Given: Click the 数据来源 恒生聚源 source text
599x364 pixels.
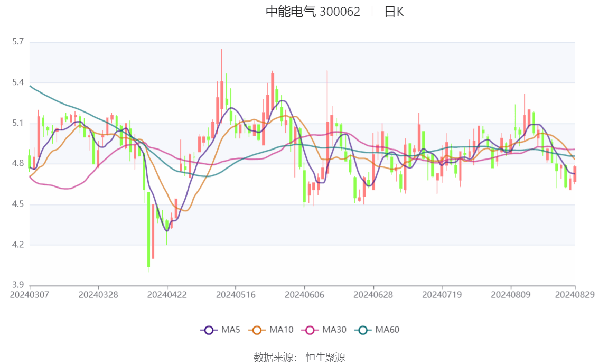Looking at the screenshot, I should coord(299,358).
